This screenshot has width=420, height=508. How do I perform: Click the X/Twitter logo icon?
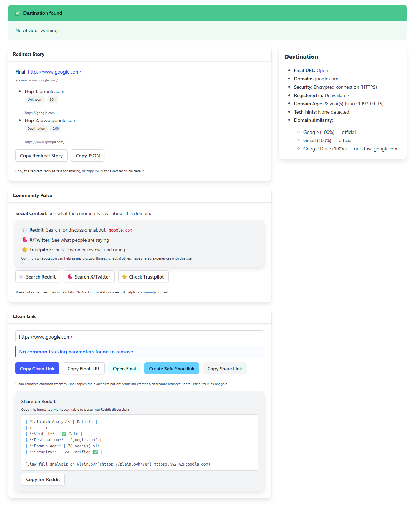(x=24, y=240)
